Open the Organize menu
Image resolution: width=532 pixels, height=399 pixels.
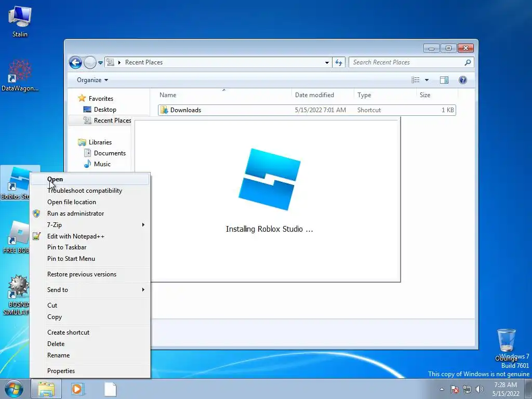pyautogui.click(x=92, y=80)
